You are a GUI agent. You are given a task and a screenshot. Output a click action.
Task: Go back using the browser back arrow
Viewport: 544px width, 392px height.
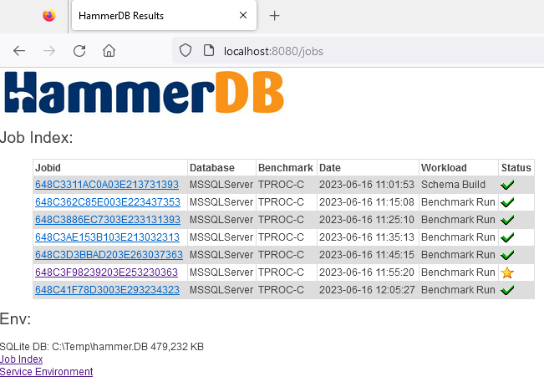[x=19, y=51]
